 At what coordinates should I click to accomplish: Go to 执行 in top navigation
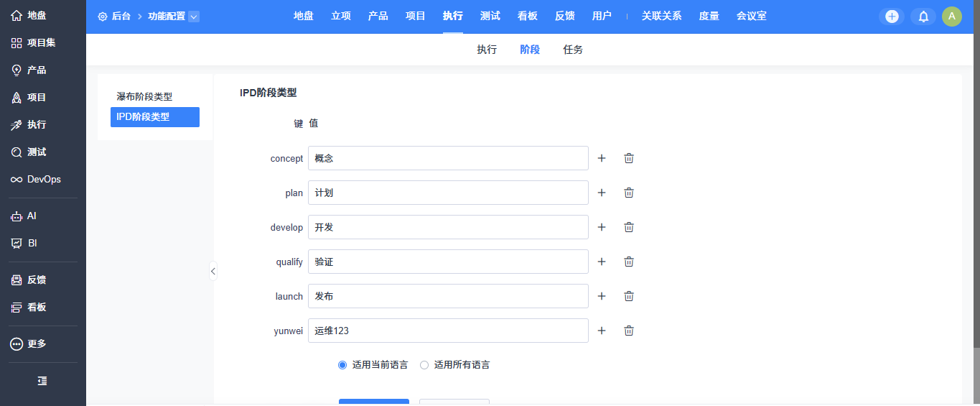(x=453, y=16)
